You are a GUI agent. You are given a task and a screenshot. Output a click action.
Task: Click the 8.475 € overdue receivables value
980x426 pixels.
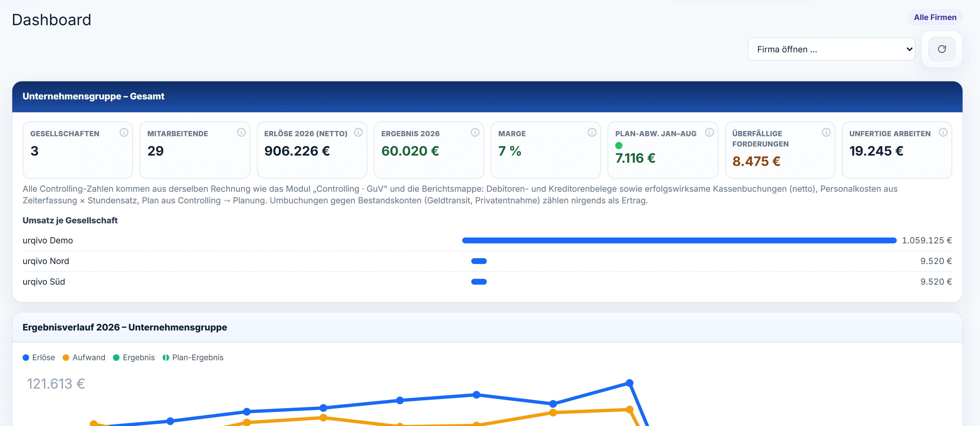pos(756,161)
